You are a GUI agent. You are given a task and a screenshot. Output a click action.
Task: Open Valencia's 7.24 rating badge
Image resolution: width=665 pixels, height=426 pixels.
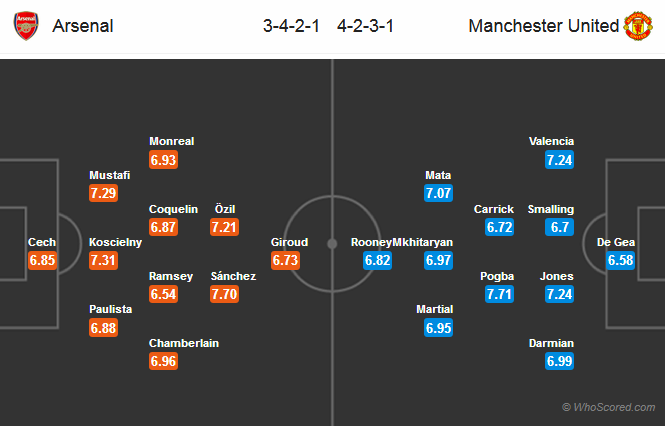560,160
